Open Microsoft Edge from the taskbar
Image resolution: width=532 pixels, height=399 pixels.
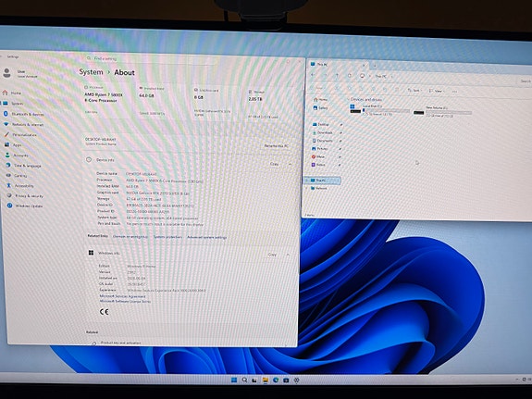276,380
